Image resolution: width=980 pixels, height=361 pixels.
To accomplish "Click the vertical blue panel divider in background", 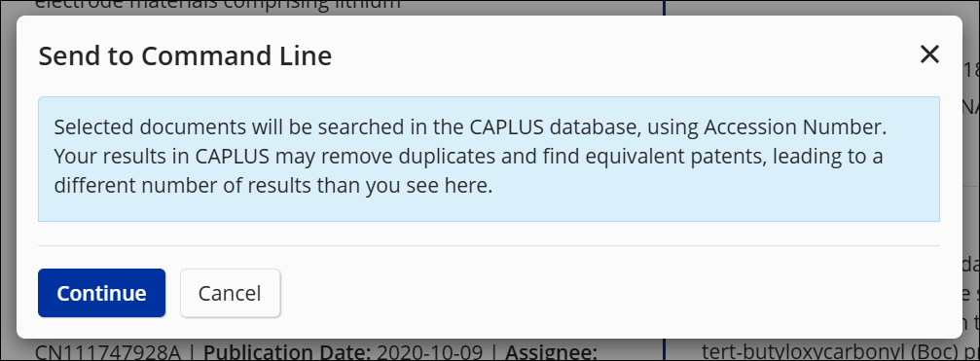I will (x=664, y=349).
